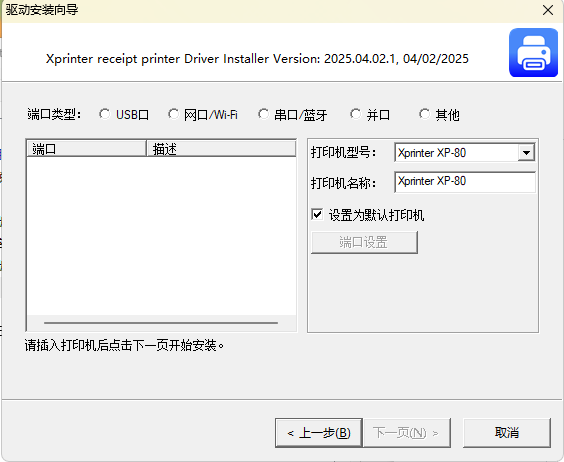564x462 pixels.
Task: Click the disabled 端口设置 button
Action: (x=364, y=242)
